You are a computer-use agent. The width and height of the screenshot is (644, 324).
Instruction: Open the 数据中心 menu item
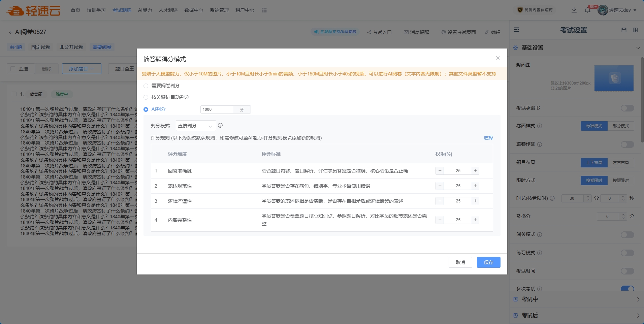coord(193,10)
